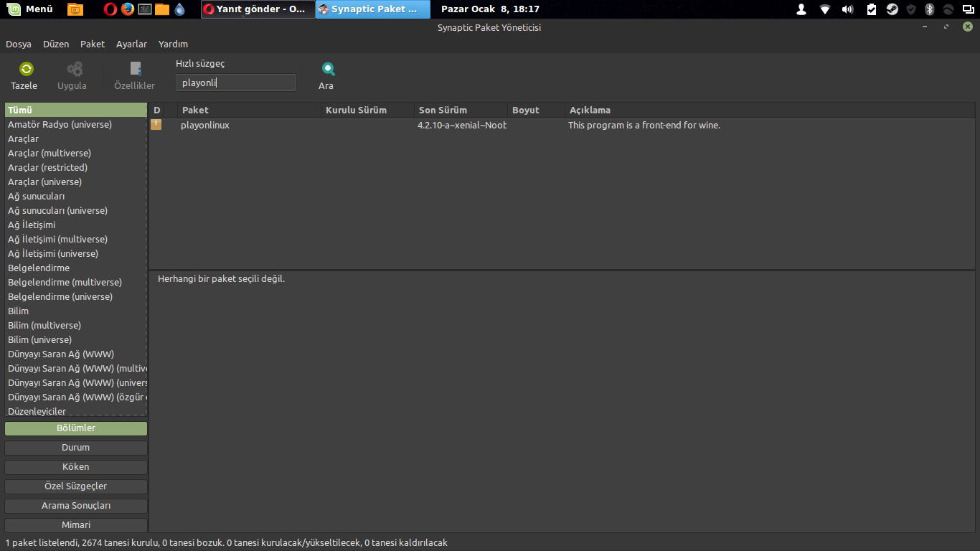Image resolution: width=980 pixels, height=551 pixels.
Task: Click the panel clock Pazar Ocak 8
Action: (490, 9)
